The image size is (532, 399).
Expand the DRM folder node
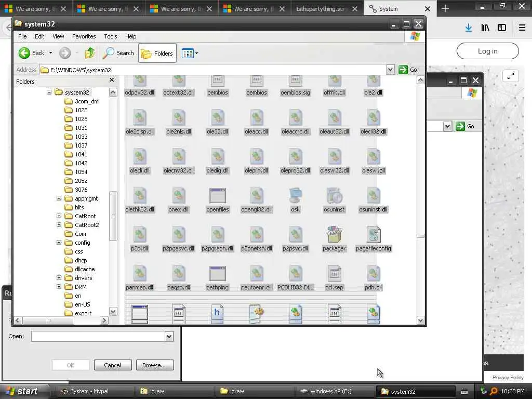[x=59, y=286]
